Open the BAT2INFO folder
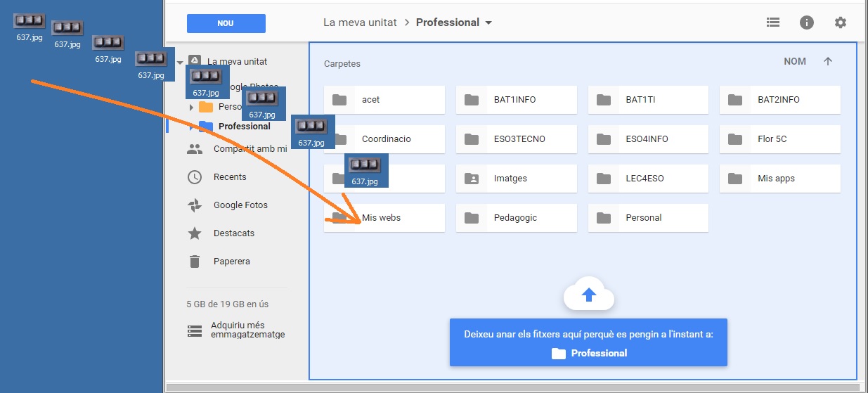The height and width of the screenshot is (393, 868). (780, 100)
